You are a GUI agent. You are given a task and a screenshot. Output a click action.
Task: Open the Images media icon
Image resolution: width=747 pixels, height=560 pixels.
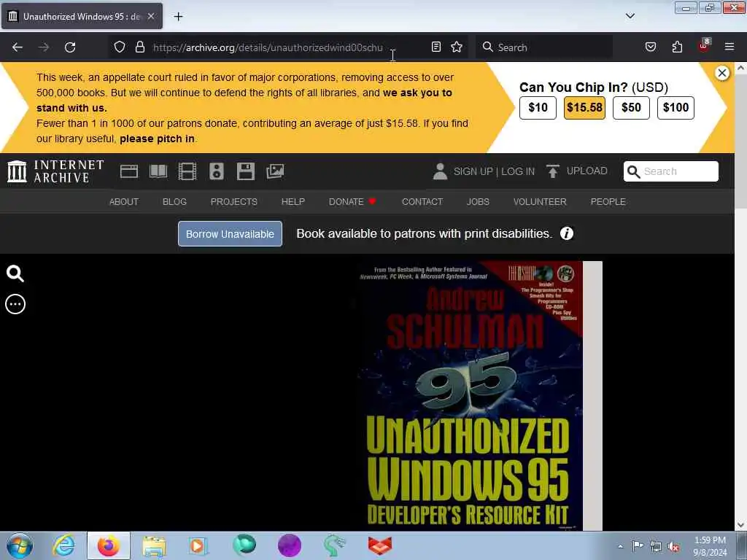275,171
